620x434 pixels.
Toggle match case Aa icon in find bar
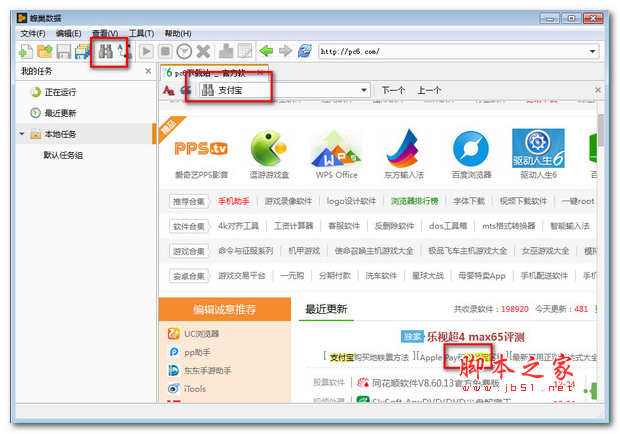pyautogui.click(x=168, y=91)
